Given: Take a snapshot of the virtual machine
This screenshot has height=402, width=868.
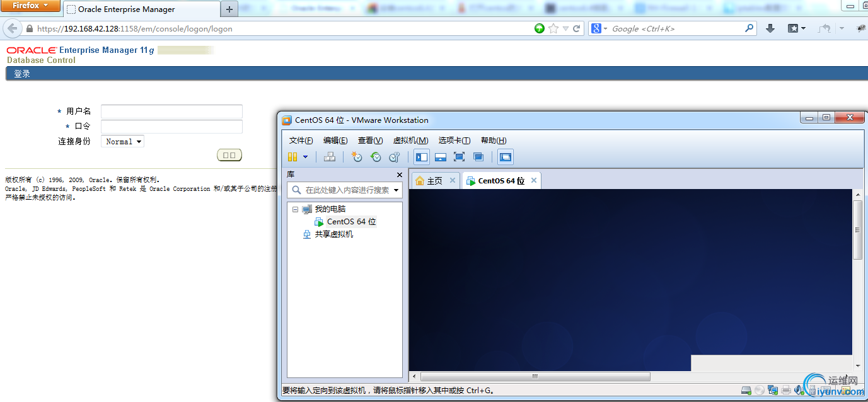Looking at the screenshot, I should [357, 157].
